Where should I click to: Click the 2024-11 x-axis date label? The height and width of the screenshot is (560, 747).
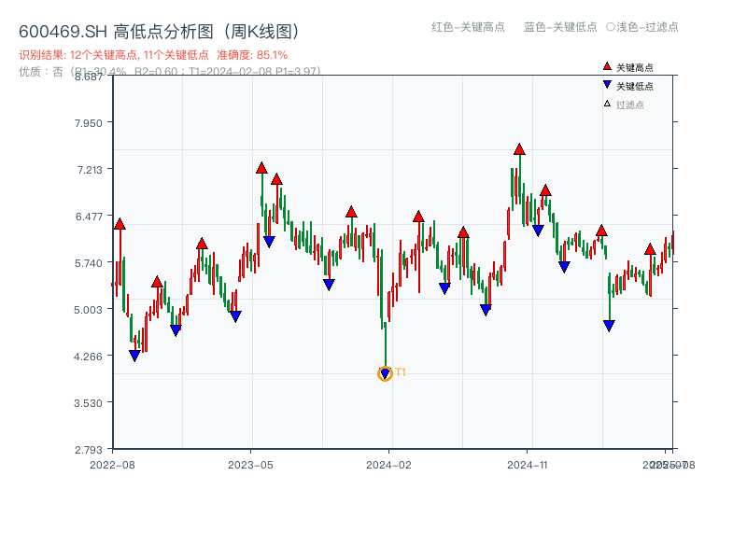pos(527,465)
